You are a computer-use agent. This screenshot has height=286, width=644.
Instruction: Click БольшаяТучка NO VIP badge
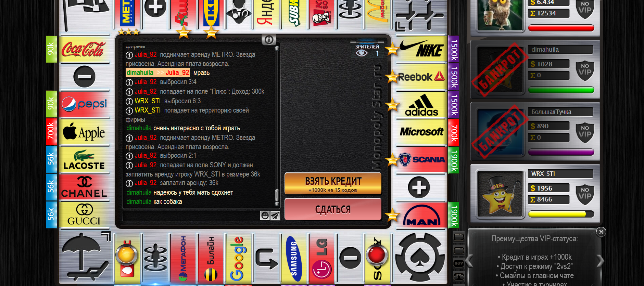point(585,132)
